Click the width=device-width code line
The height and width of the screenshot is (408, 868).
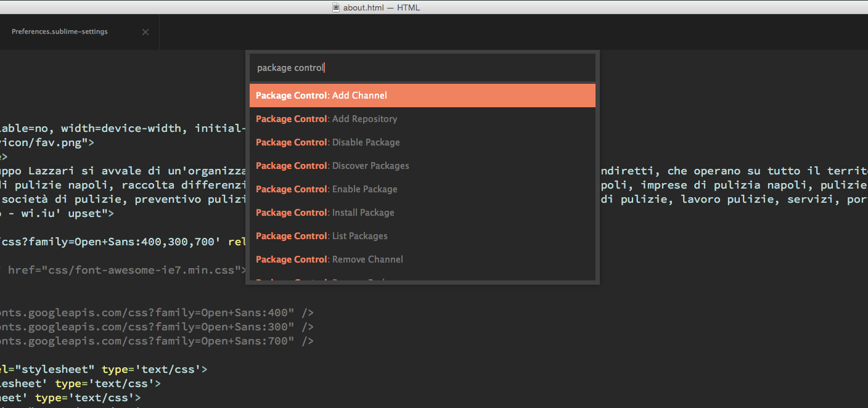(123, 128)
